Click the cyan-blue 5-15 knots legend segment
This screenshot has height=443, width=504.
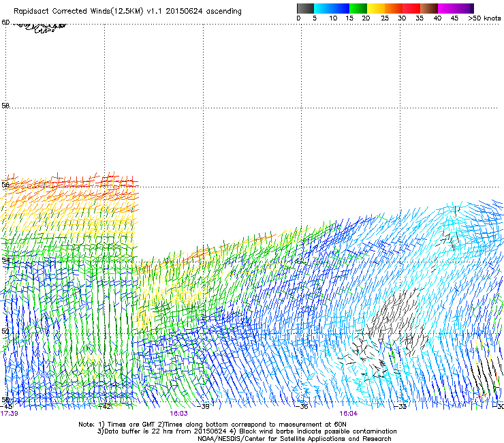click(x=332, y=8)
